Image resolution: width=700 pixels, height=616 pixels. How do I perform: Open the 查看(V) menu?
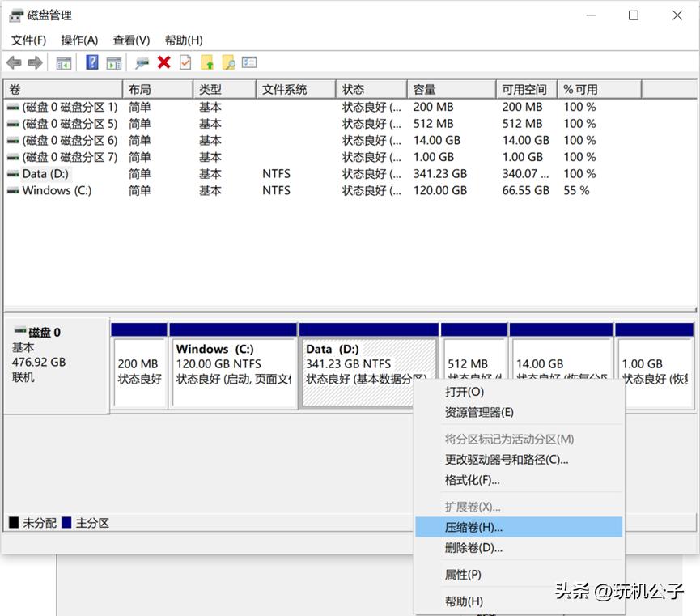[x=129, y=40]
